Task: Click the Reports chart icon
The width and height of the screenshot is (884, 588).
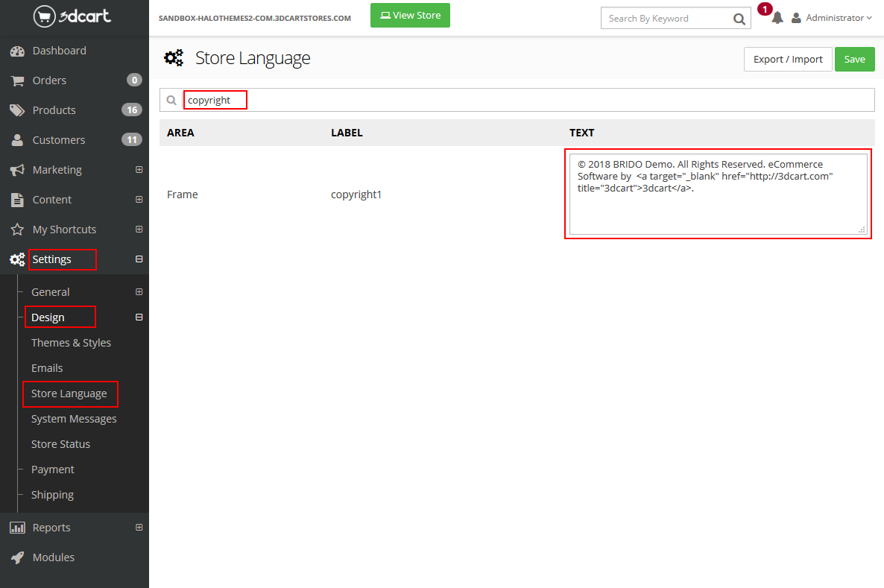Action: coord(17,528)
